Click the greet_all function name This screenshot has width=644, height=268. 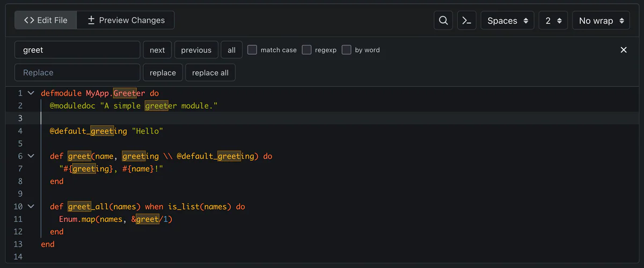(x=89, y=206)
